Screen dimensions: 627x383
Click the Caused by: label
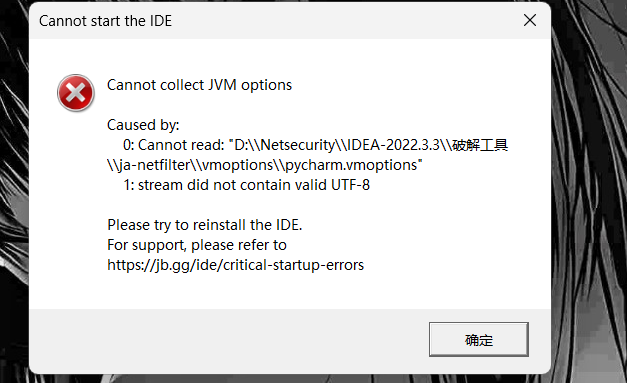coord(143,125)
